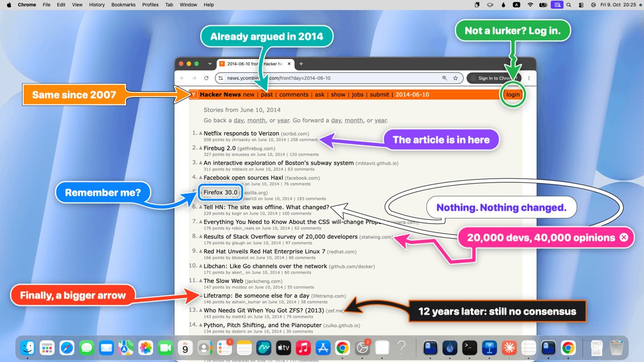
Task: Open Red Hat Unveils Enterprise Linux 7
Action: (265, 252)
